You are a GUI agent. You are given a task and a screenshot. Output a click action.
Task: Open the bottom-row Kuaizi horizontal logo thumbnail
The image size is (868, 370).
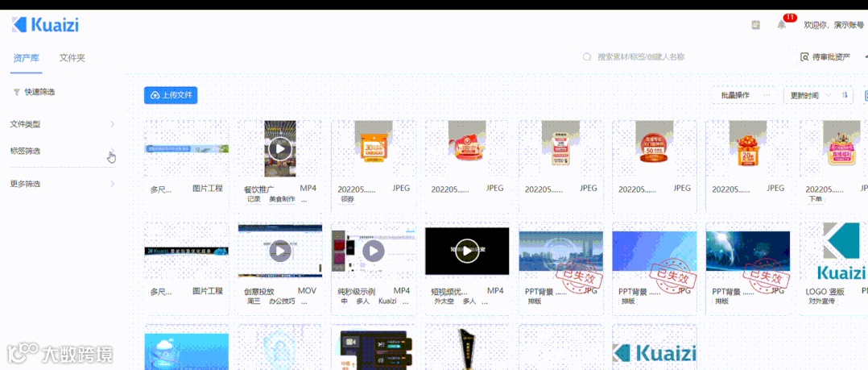tap(655, 353)
